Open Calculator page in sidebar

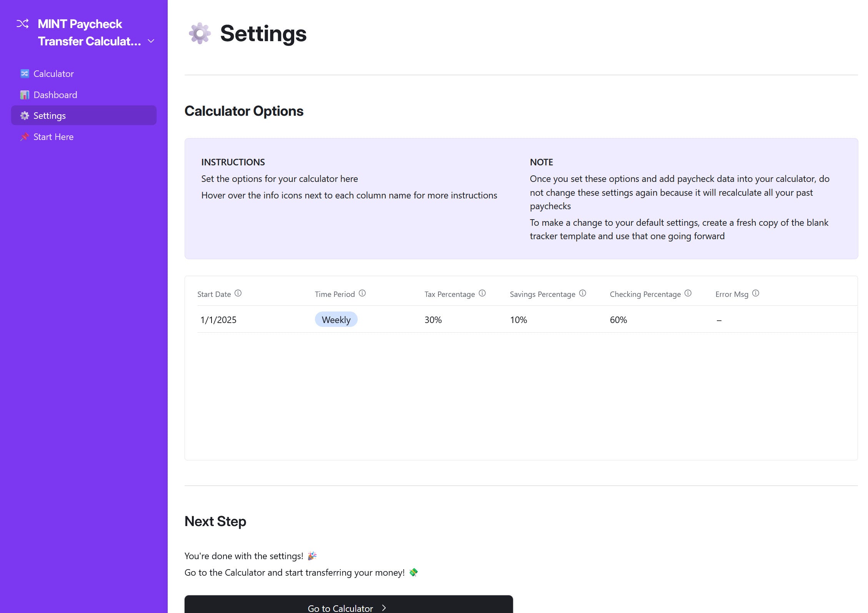[x=53, y=74]
